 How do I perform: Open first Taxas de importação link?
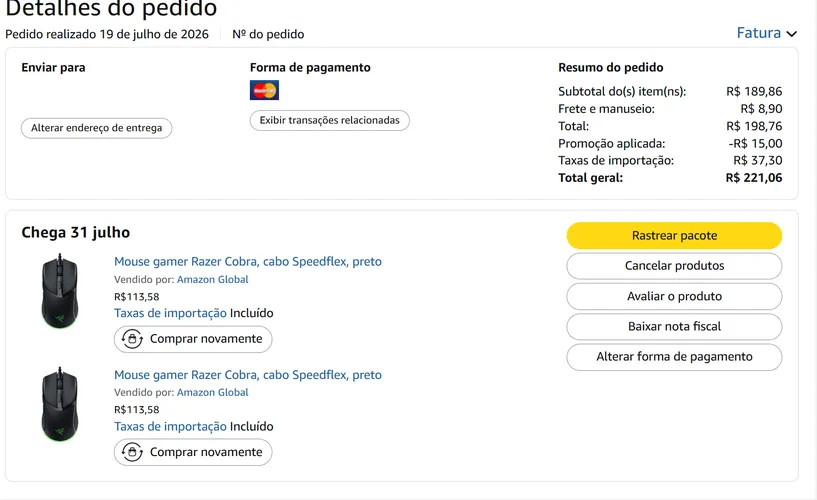click(170, 313)
